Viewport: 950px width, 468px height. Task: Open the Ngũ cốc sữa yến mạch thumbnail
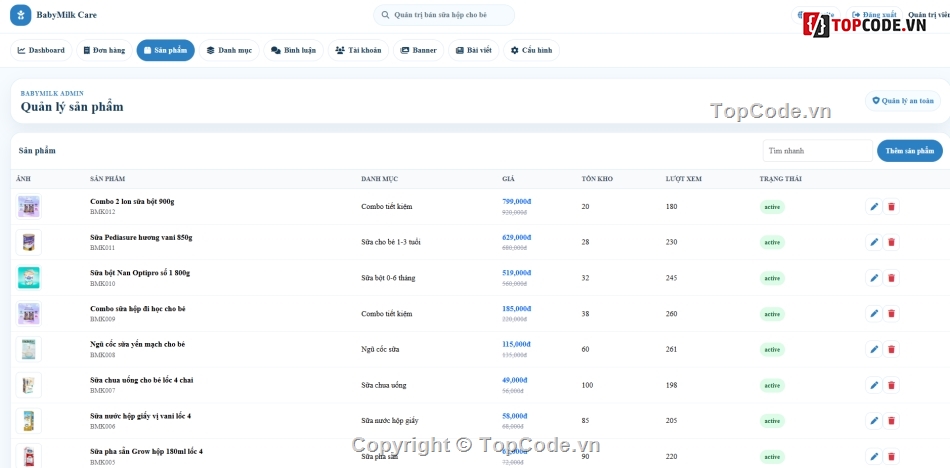[x=28, y=349]
